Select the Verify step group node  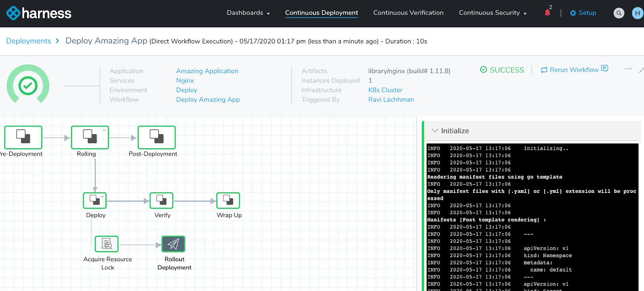coord(161,201)
